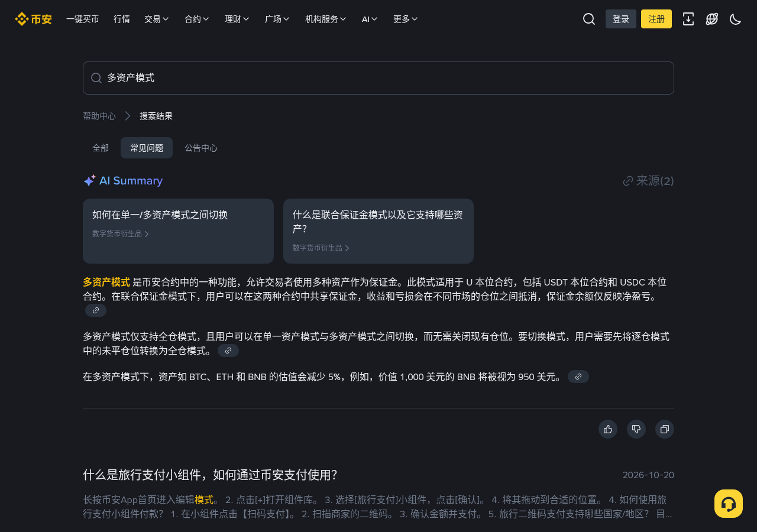Click the thumbs up feedback icon
The width and height of the screenshot is (757, 532).
point(608,429)
